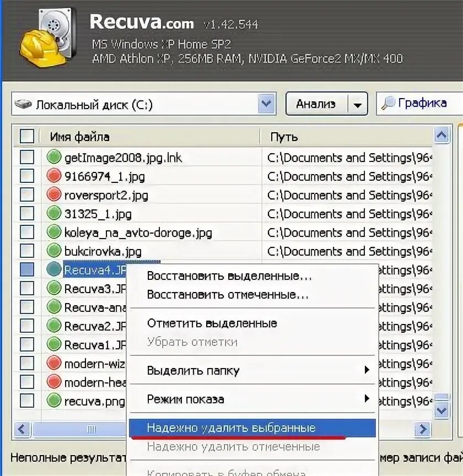Click vertical scrollbar down arrow
Viewport: 463px width, 476px height.
(x=442, y=411)
